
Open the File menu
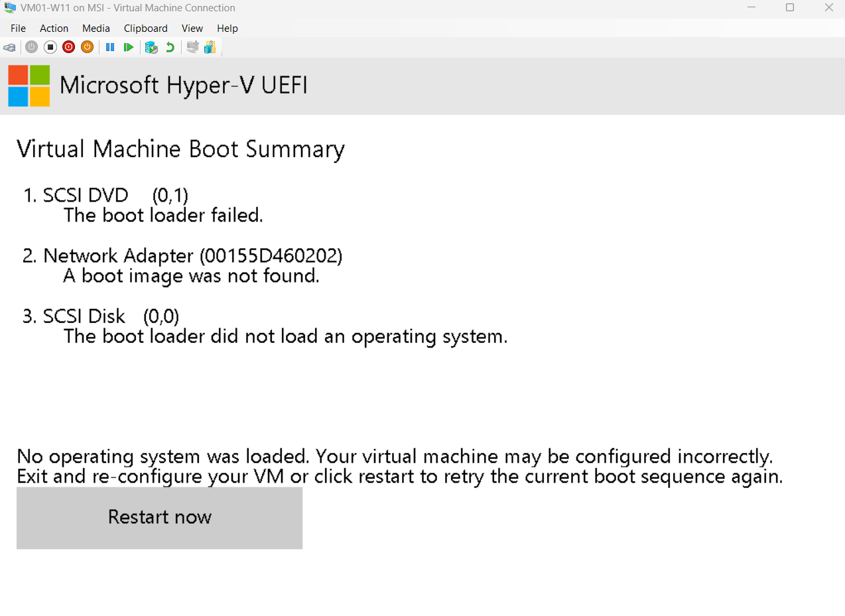[19, 29]
